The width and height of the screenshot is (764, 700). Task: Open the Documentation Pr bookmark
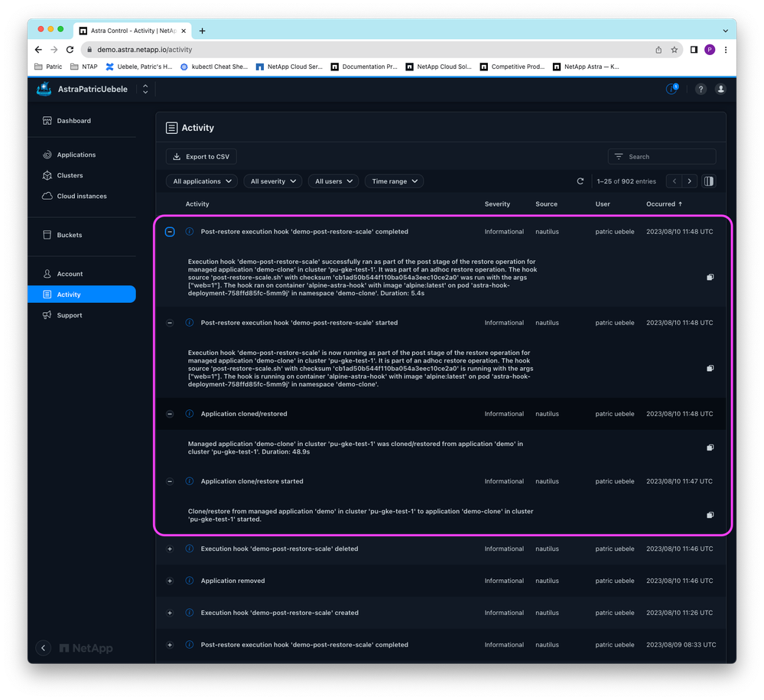[364, 67]
